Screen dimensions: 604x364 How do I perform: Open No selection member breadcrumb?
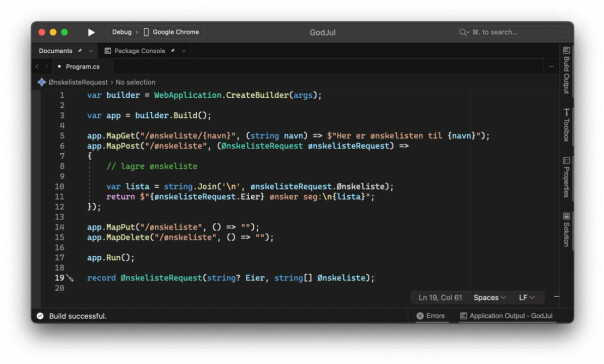[x=135, y=82]
